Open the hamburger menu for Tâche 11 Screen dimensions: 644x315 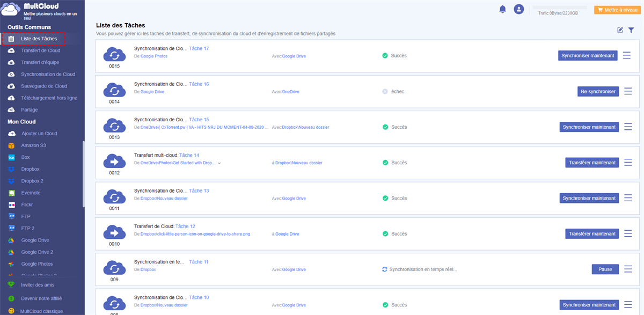(627, 269)
